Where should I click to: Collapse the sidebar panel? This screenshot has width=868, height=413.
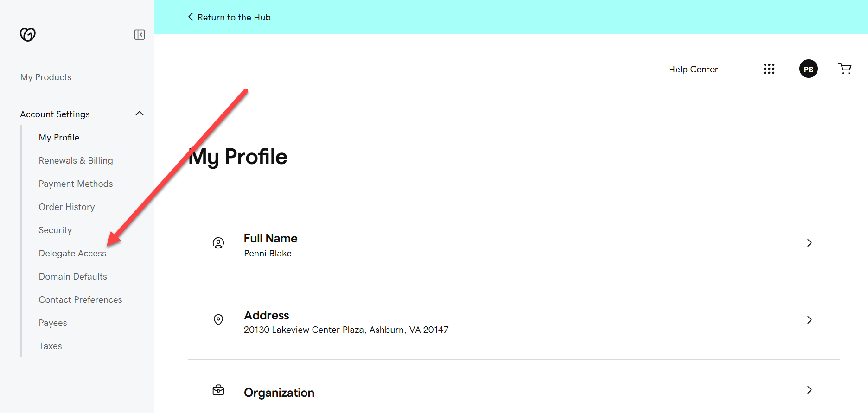[x=139, y=34]
